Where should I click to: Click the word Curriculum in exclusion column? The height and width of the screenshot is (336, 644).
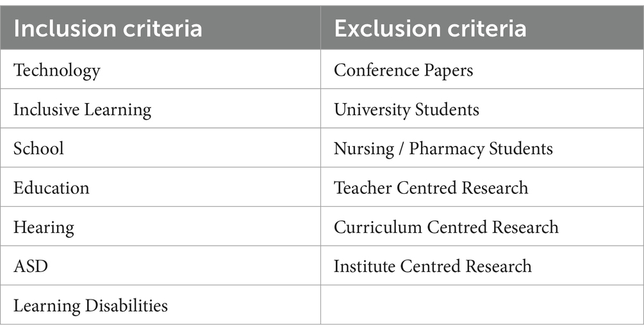378,227
